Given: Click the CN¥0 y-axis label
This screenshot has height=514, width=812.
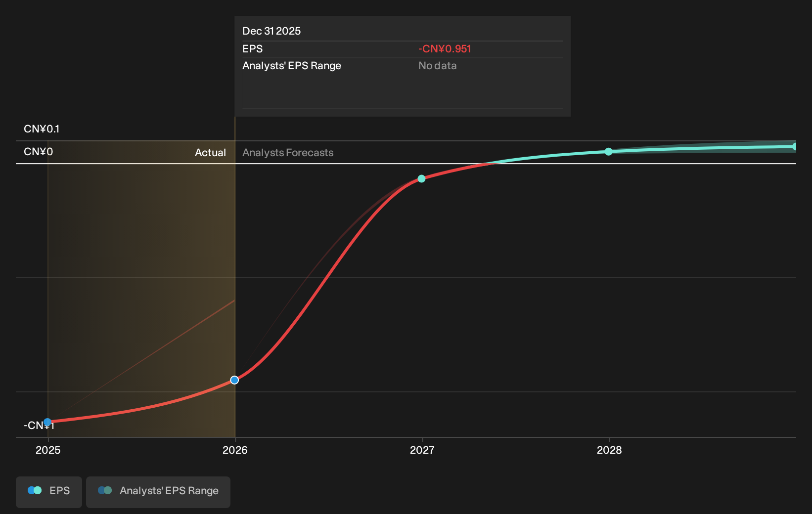Looking at the screenshot, I should pyautogui.click(x=38, y=152).
